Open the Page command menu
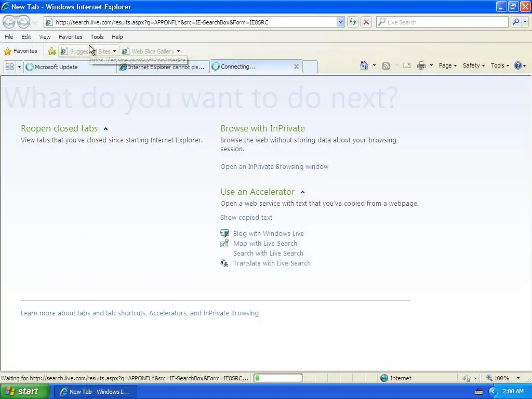Image resolution: width=532 pixels, height=399 pixels. tap(447, 65)
